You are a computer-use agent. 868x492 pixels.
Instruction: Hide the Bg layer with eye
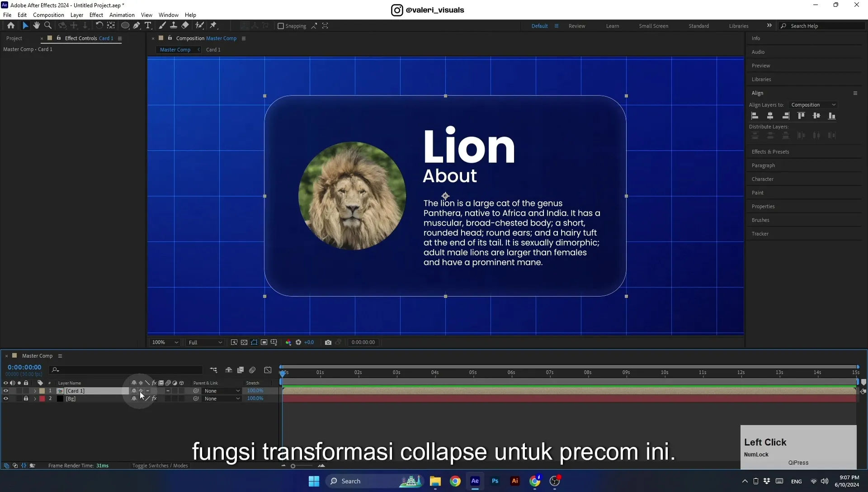6,399
